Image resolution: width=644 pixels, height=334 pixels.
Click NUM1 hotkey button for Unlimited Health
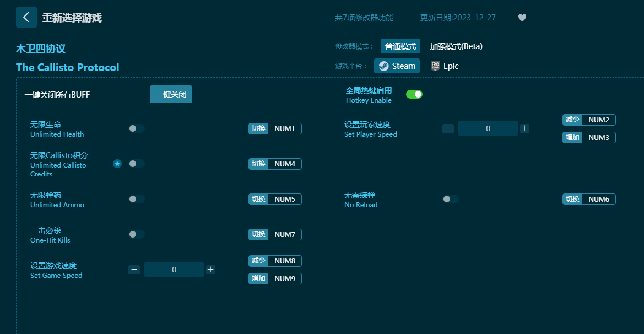click(x=275, y=128)
